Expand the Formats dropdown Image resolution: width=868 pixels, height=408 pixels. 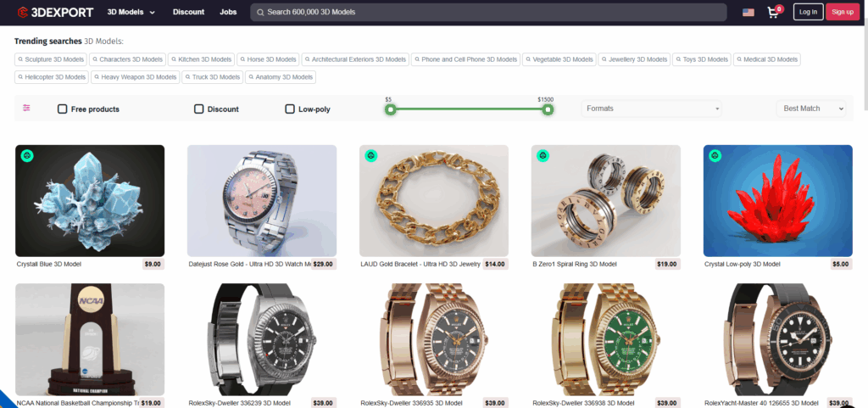pyautogui.click(x=651, y=109)
